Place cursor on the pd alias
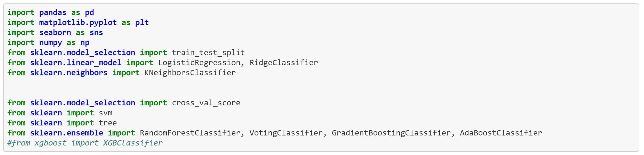This screenshot has height=155, width=644. [89, 13]
